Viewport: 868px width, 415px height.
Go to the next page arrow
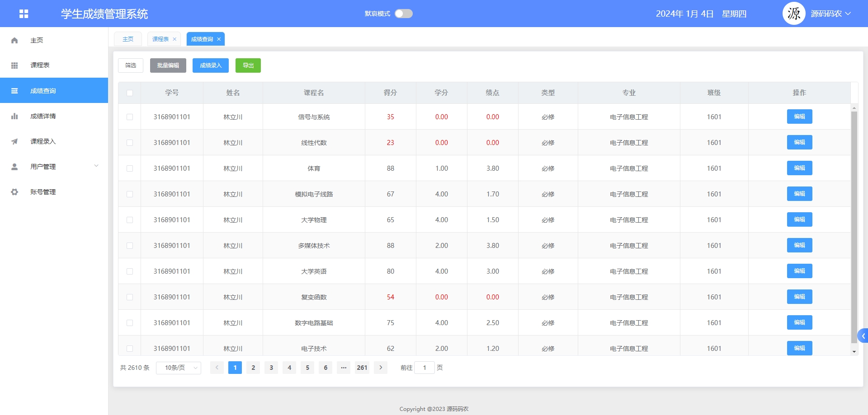click(x=381, y=368)
